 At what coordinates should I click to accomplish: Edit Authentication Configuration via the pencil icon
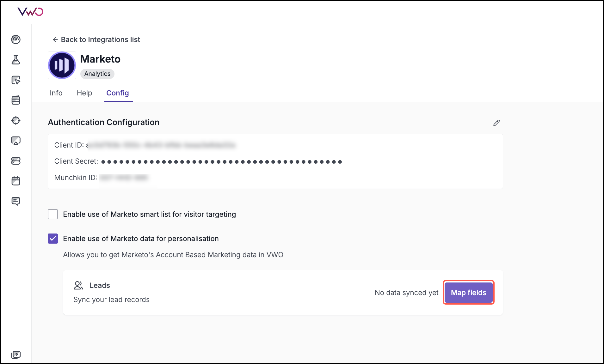click(496, 123)
